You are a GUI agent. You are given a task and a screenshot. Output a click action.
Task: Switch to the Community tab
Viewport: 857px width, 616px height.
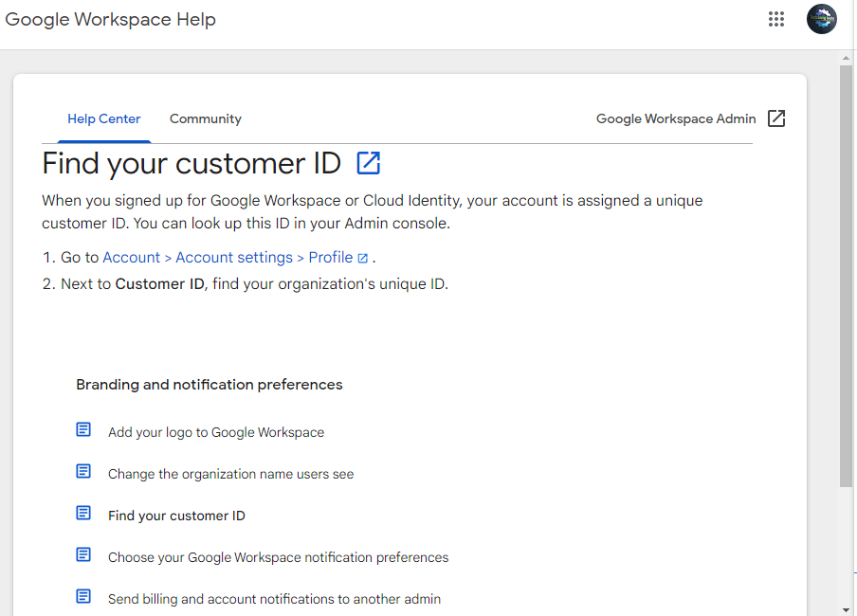tap(206, 118)
